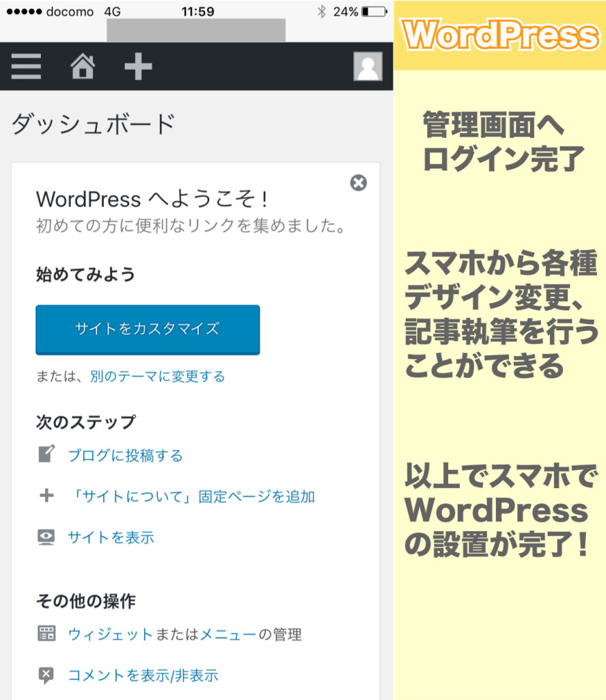
Task: Click the コメントを表示/非表示 link
Action: tap(143, 675)
